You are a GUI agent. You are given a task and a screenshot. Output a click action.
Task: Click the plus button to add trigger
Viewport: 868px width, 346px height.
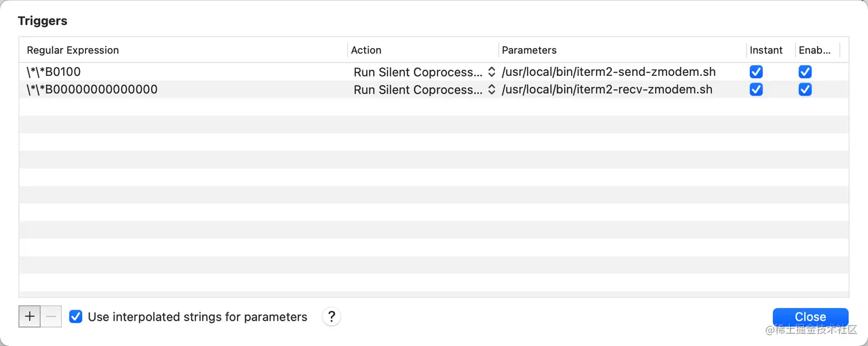[30, 317]
